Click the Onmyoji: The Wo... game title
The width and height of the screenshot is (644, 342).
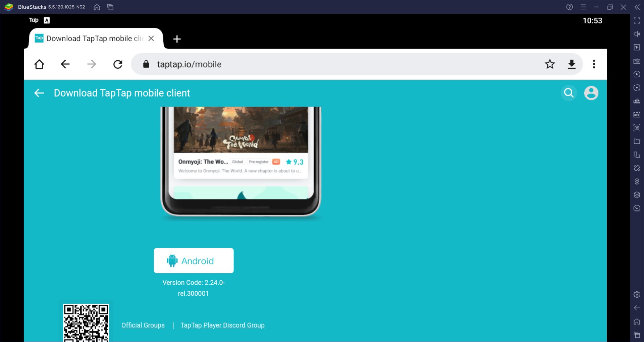[x=203, y=162]
